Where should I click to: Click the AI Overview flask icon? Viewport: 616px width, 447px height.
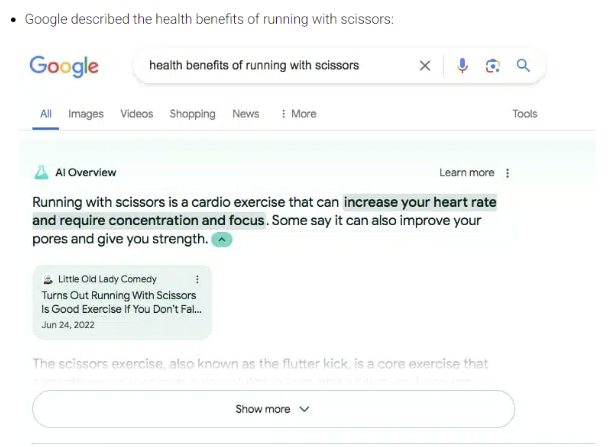[41, 172]
